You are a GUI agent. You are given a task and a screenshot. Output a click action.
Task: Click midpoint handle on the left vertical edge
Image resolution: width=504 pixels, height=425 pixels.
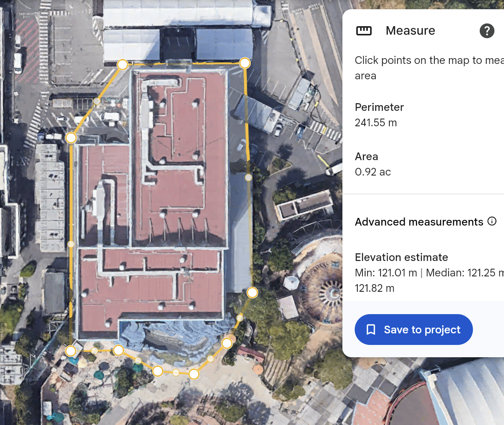tap(71, 244)
